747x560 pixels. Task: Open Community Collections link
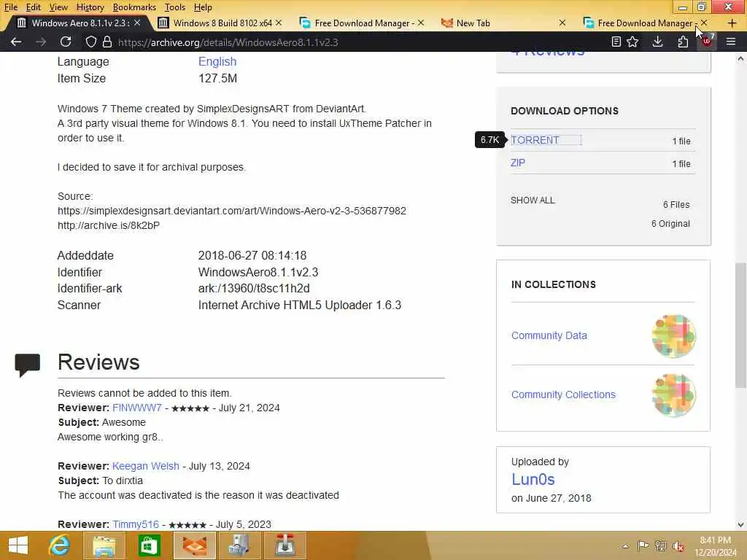[563, 394]
